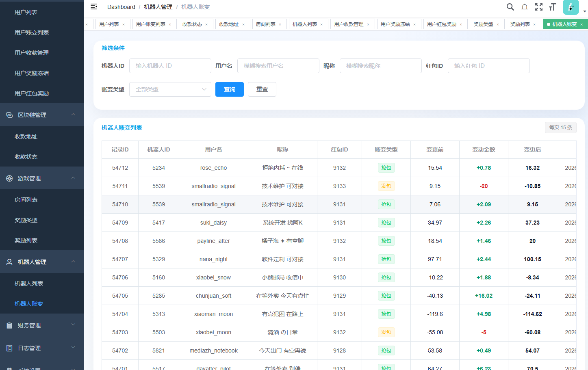Close the 用户奖励冻结 tab
This screenshot has height=370, width=588.
point(414,24)
